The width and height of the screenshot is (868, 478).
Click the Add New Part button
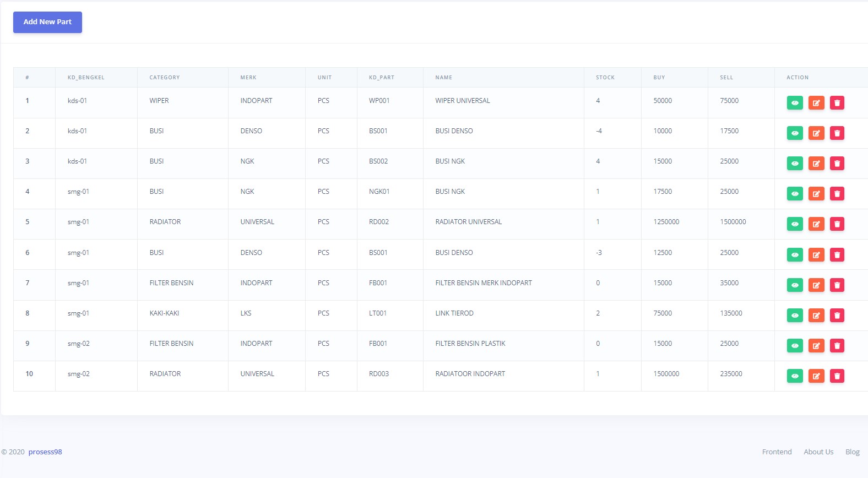pos(47,22)
